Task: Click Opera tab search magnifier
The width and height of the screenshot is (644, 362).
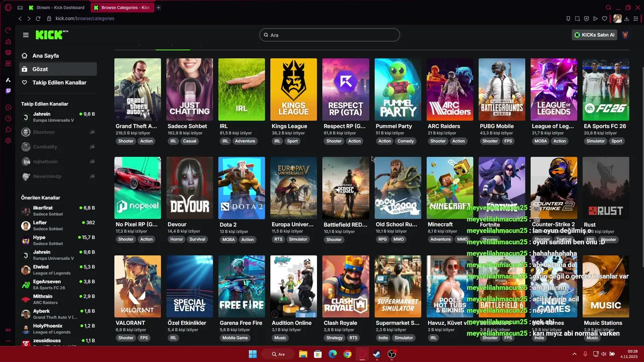Action: click(x=608, y=8)
